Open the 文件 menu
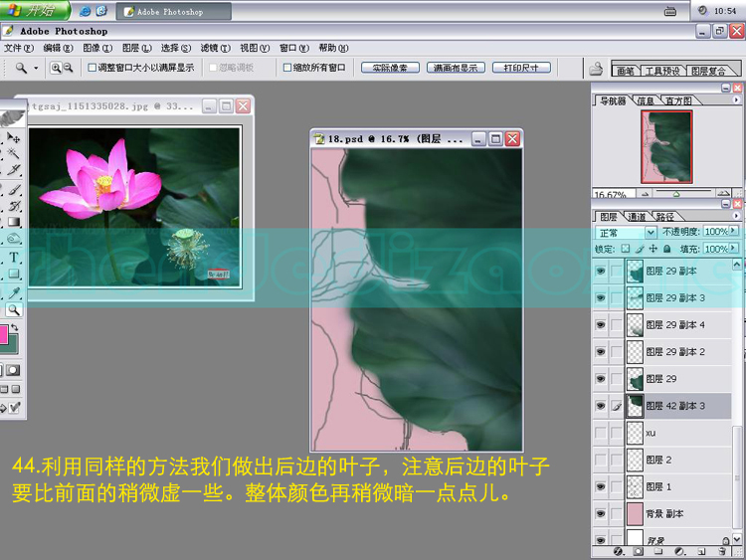746x560 pixels. [x=19, y=48]
